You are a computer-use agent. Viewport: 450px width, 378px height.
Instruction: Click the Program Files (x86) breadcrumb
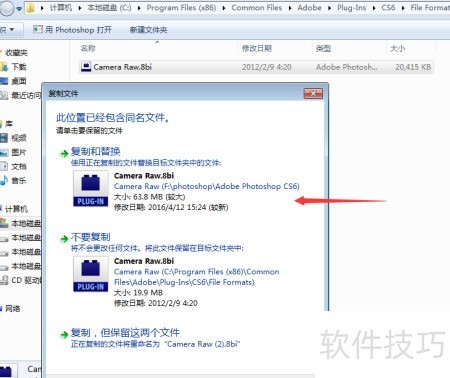point(181,8)
